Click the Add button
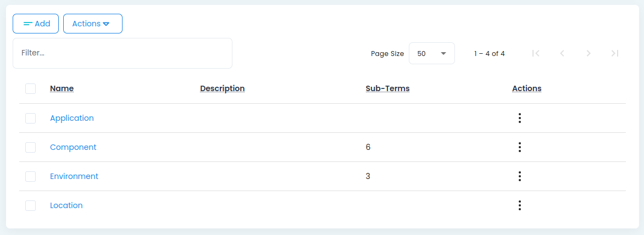The width and height of the screenshot is (644, 235). (x=36, y=24)
